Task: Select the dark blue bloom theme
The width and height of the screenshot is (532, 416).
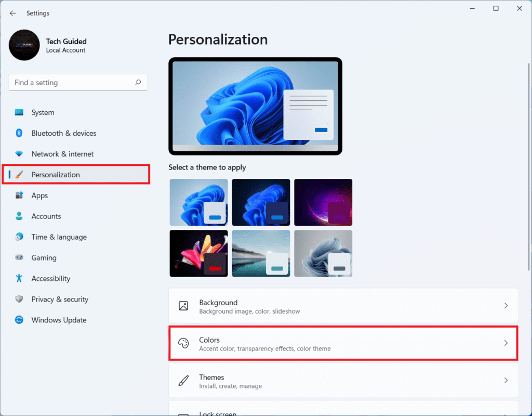Action: click(261, 202)
